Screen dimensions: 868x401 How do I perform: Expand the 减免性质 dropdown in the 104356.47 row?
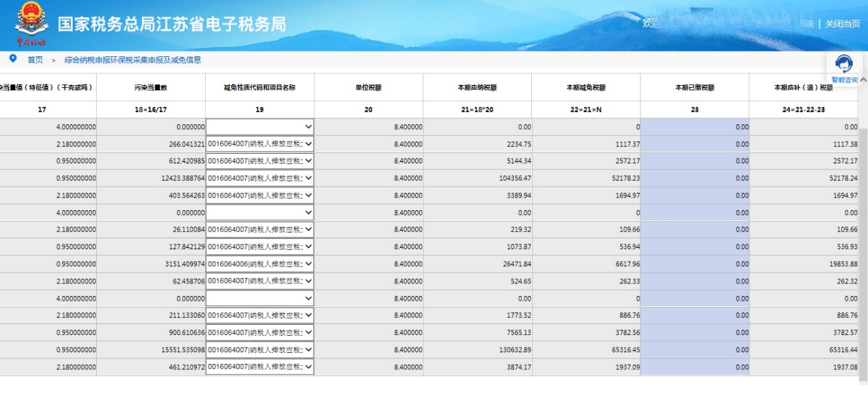click(x=260, y=179)
